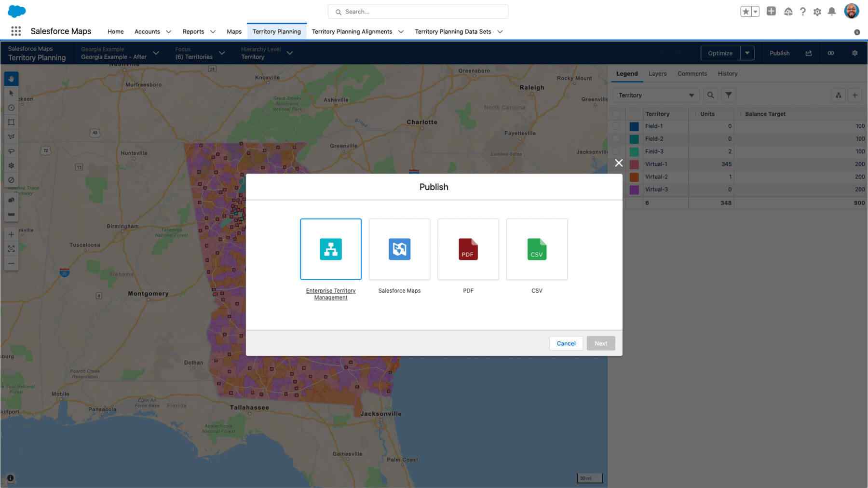
Task: Zoom out on the map
Action: tap(11, 263)
